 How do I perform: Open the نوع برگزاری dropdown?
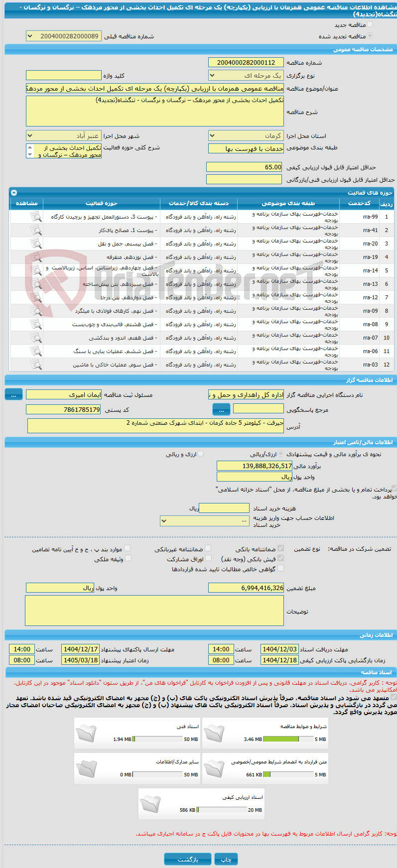(x=246, y=75)
